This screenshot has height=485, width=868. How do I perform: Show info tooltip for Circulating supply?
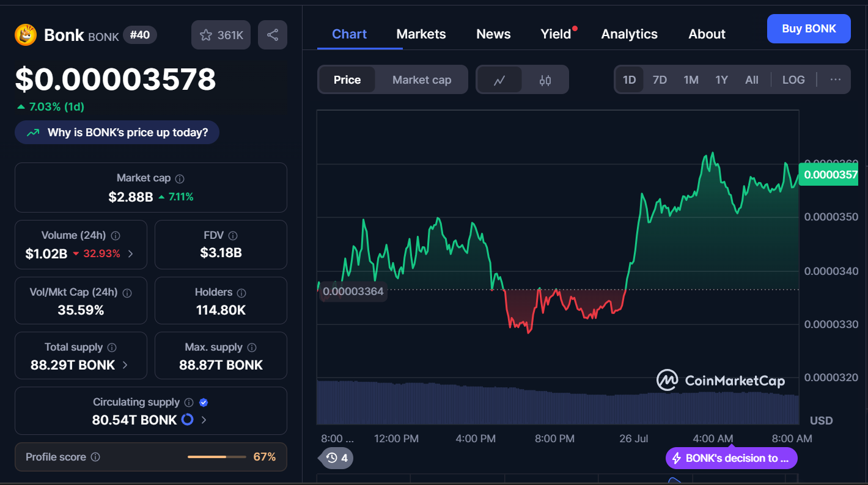click(189, 403)
